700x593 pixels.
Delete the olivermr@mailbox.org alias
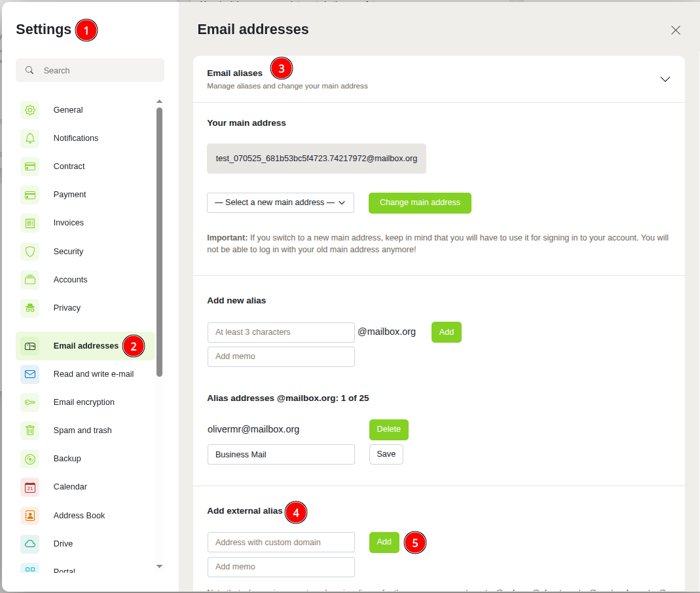tap(388, 430)
